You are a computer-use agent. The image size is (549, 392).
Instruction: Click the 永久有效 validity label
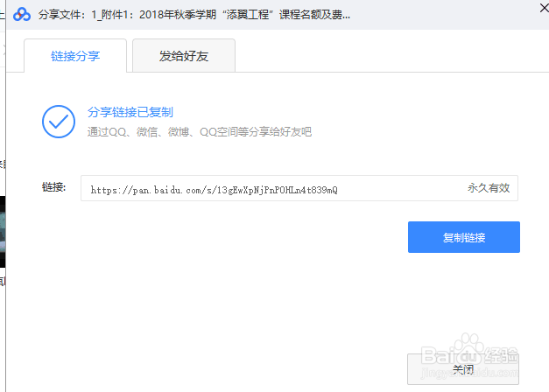tap(489, 188)
